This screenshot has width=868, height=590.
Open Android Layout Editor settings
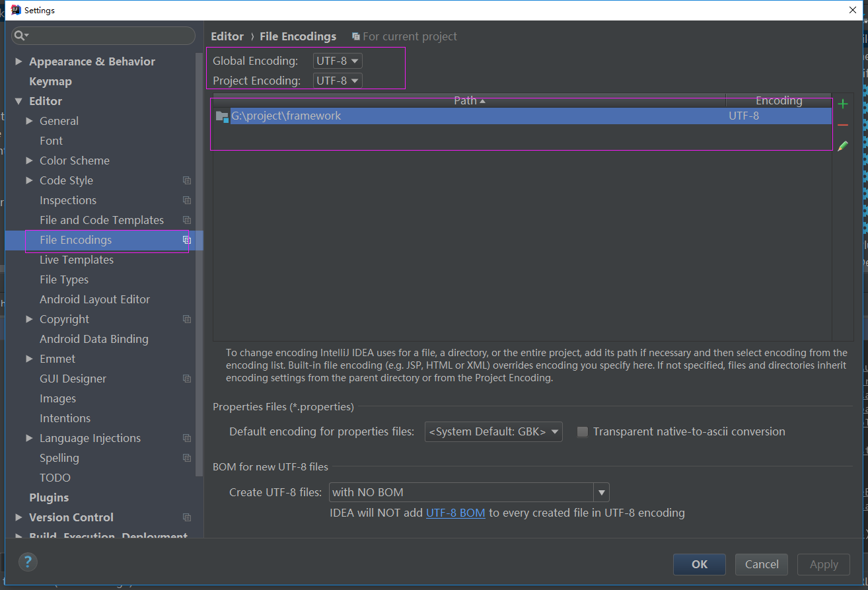[94, 299]
